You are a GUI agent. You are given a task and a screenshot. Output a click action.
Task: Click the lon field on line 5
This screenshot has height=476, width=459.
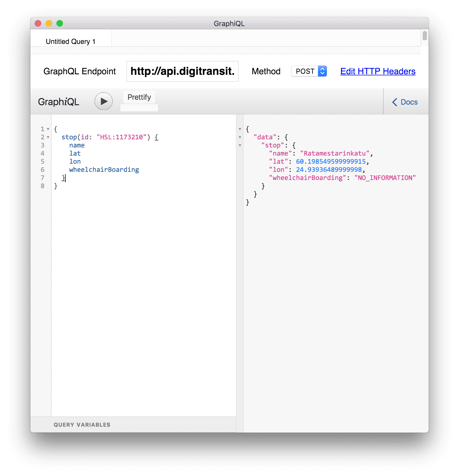pos(75,162)
